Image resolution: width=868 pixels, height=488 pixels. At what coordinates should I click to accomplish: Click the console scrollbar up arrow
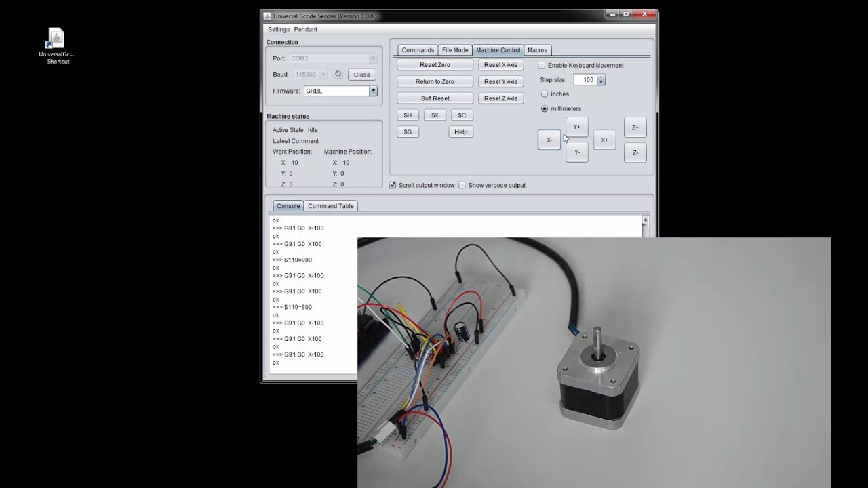coord(645,220)
